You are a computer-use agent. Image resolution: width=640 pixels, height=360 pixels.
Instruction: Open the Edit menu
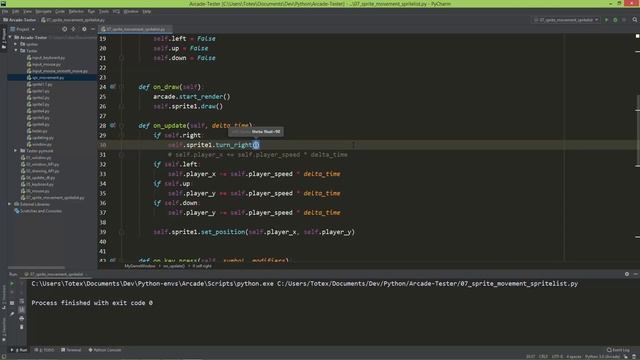coord(16,11)
